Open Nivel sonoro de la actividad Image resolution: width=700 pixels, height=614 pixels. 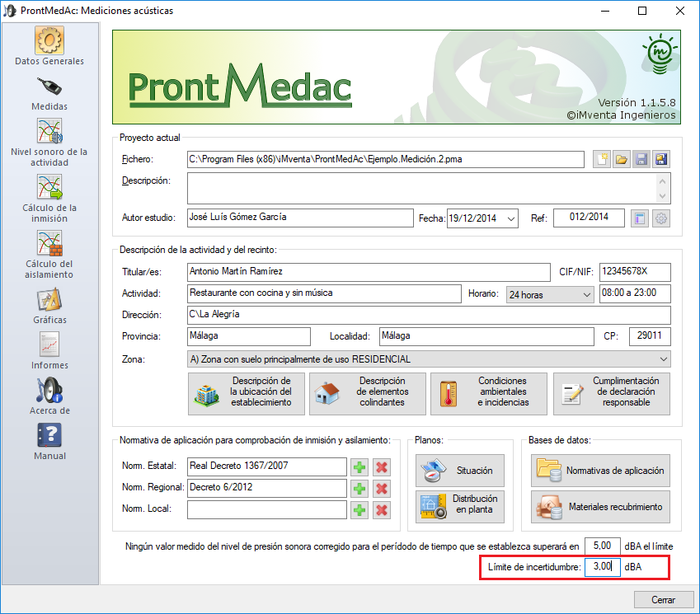pos(49,143)
